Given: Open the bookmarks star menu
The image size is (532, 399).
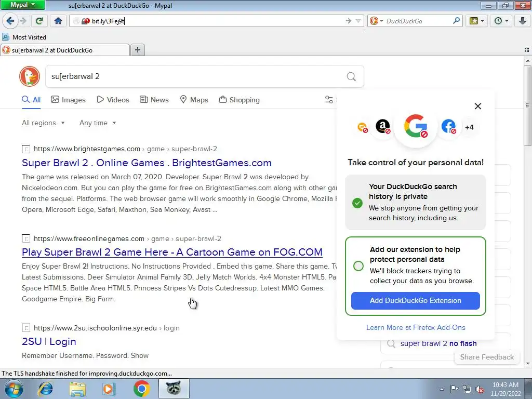Looking at the screenshot, I should tap(477, 21).
